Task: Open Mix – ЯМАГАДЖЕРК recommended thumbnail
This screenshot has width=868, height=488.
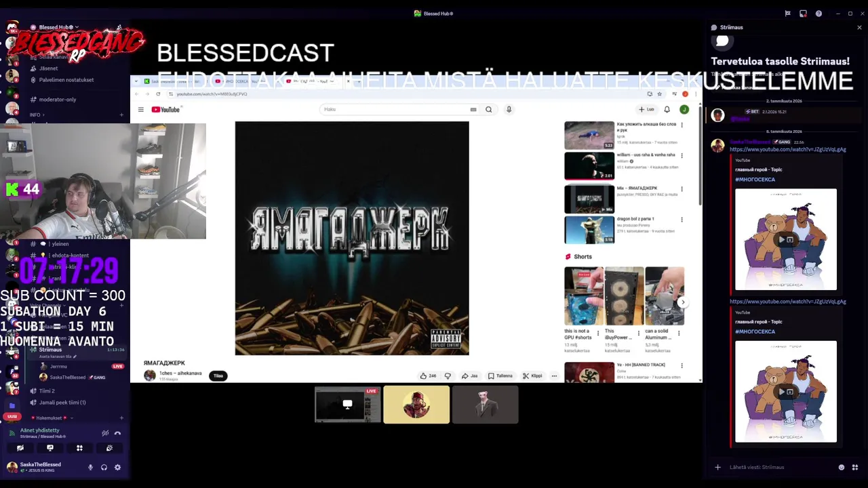Action: 589,199
